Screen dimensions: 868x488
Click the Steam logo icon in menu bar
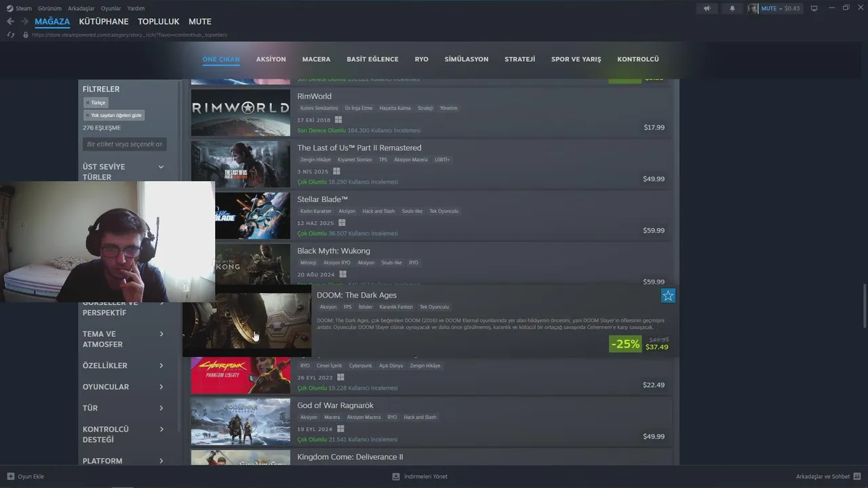pos(9,8)
